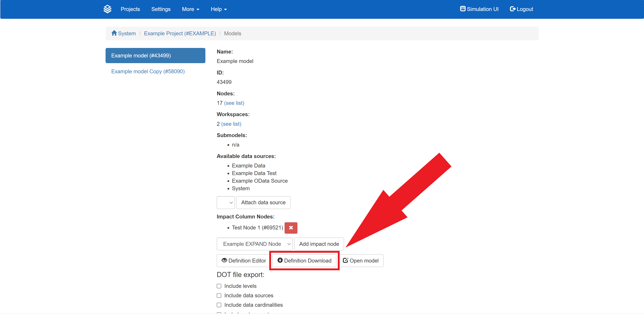Click the stacked layers logo icon
Screen dimensions: 644x314
(107, 9)
